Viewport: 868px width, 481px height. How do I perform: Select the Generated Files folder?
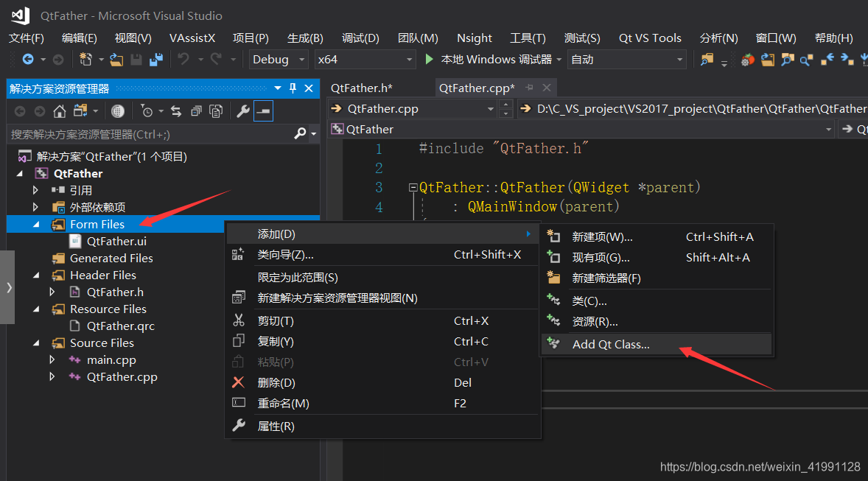(111, 258)
